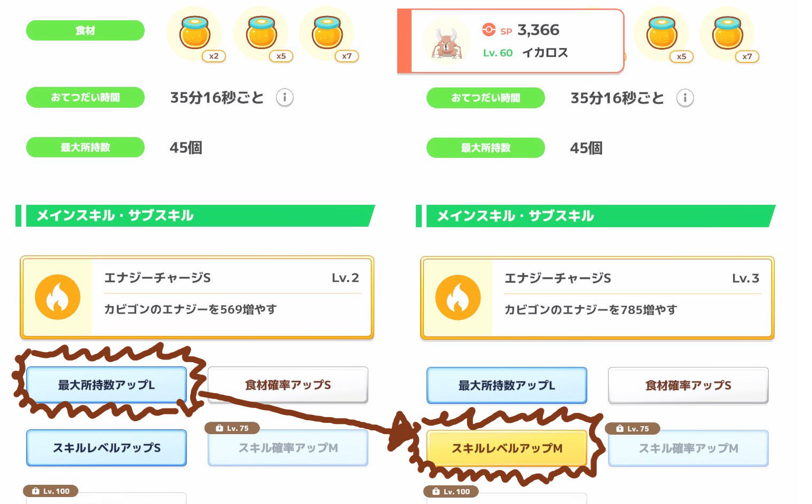This screenshot has height=504, width=812.
Task: Click the left x5 honey ingredient icon
Action: coord(262,33)
